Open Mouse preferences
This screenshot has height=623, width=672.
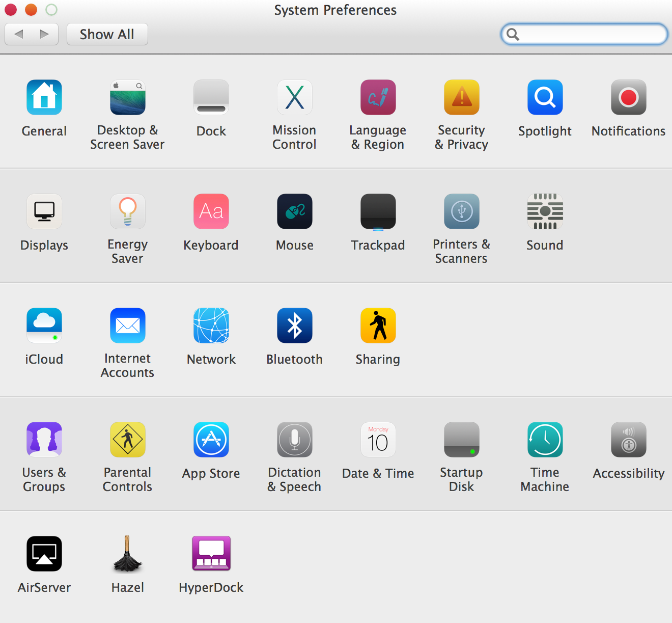click(x=295, y=211)
